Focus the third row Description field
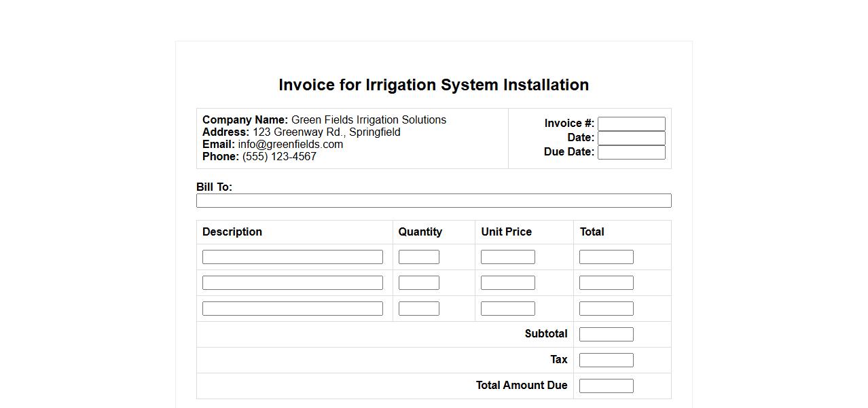The height and width of the screenshot is (408, 868). [x=292, y=308]
